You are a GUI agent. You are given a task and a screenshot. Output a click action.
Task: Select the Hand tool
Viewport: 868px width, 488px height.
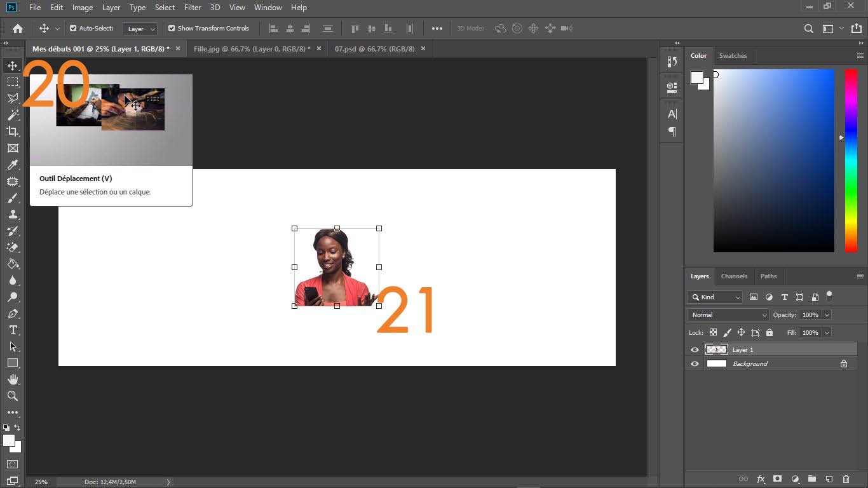13,379
